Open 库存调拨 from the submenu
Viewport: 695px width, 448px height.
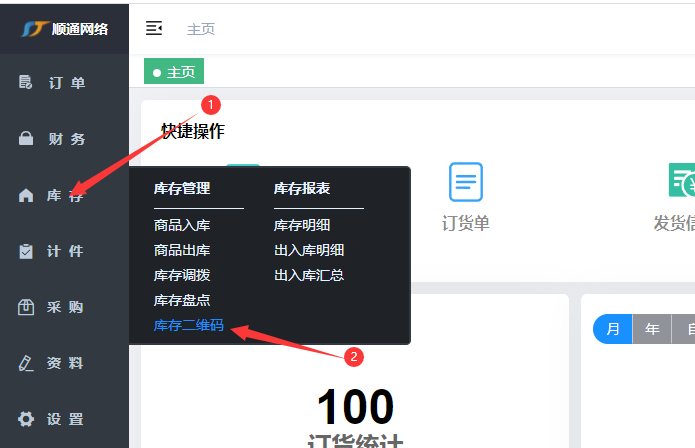point(182,275)
